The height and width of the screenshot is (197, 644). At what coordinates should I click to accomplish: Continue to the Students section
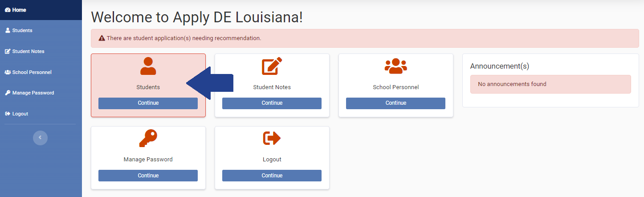point(148,103)
